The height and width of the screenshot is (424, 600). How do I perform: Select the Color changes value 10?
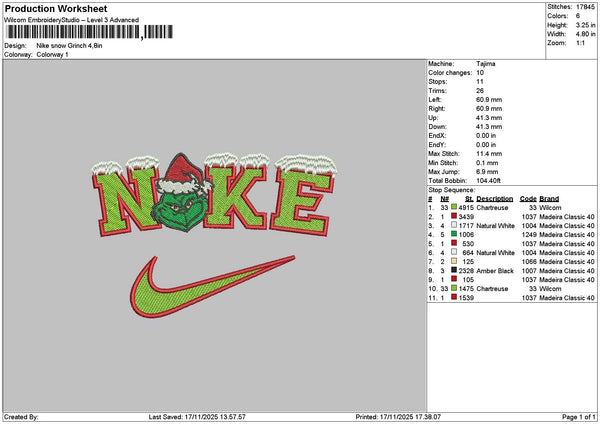pos(480,73)
